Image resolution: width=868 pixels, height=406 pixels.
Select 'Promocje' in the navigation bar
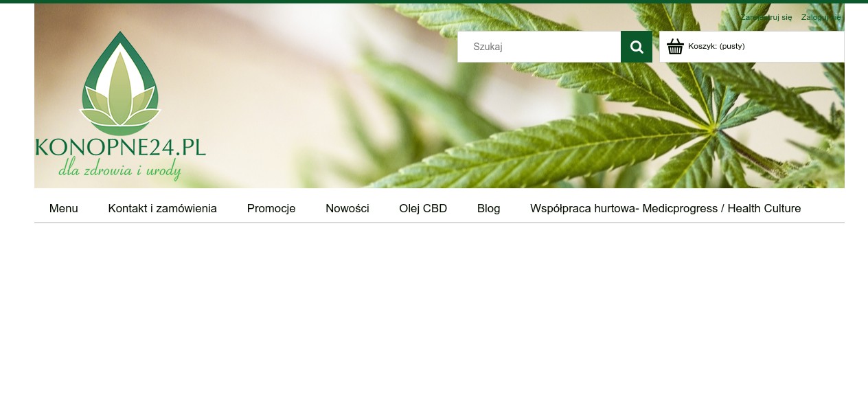(x=271, y=208)
